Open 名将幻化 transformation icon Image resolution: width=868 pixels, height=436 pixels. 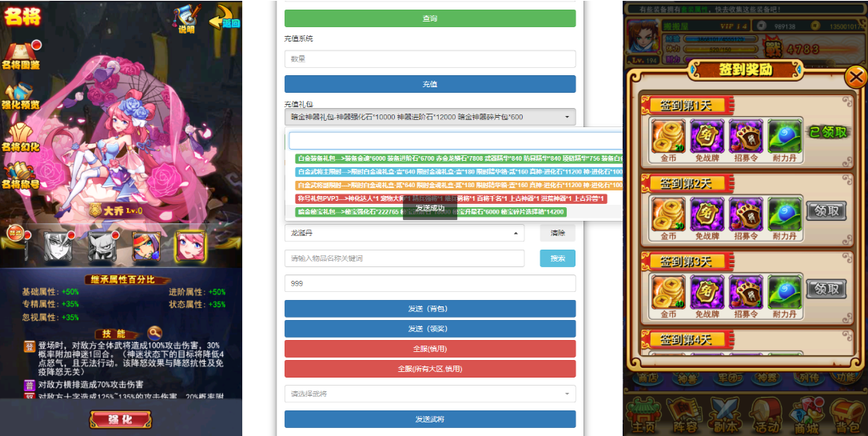point(21,136)
